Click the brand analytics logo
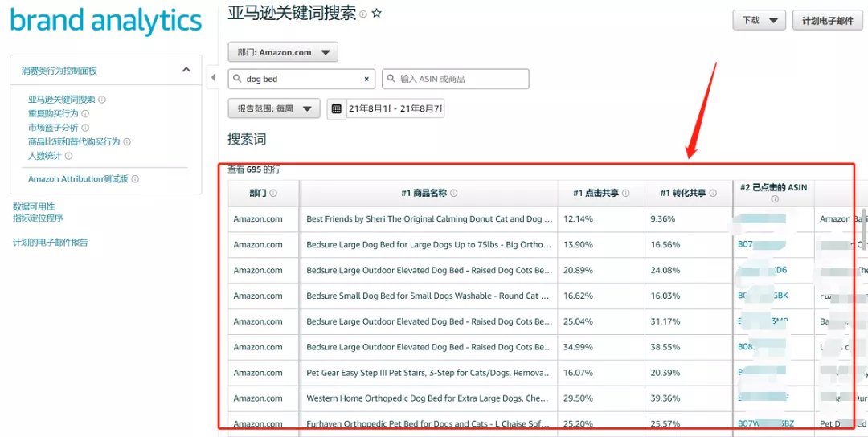The height and width of the screenshot is (437, 868). [x=106, y=20]
